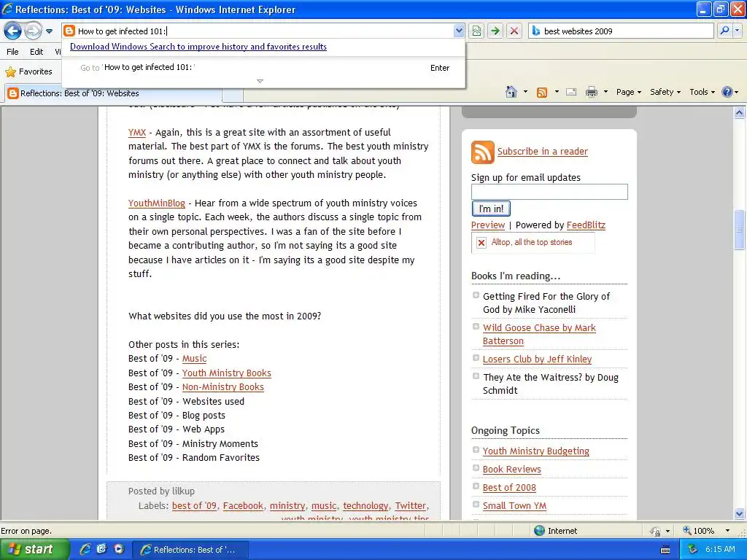The height and width of the screenshot is (560, 747).
Task: Click the Favorites star button
Action: click(28, 72)
